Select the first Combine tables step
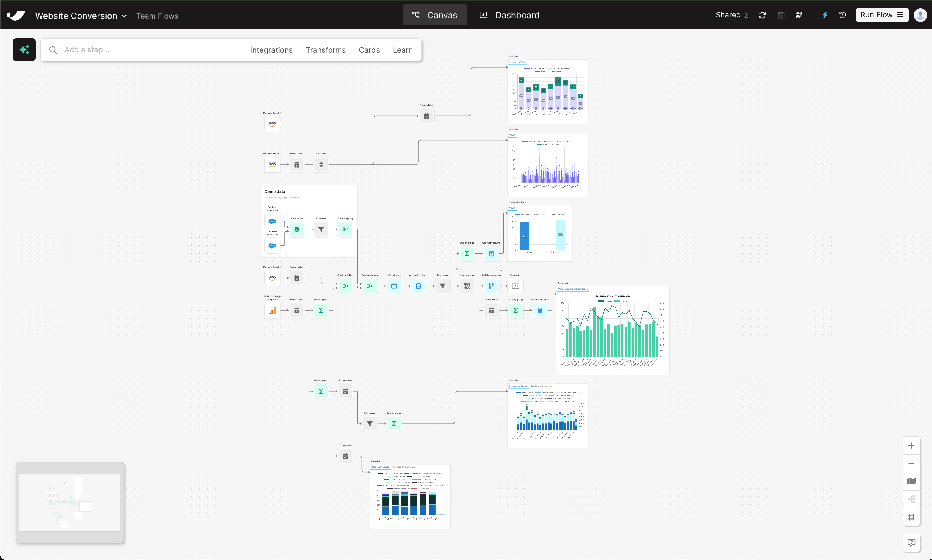 coord(345,286)
